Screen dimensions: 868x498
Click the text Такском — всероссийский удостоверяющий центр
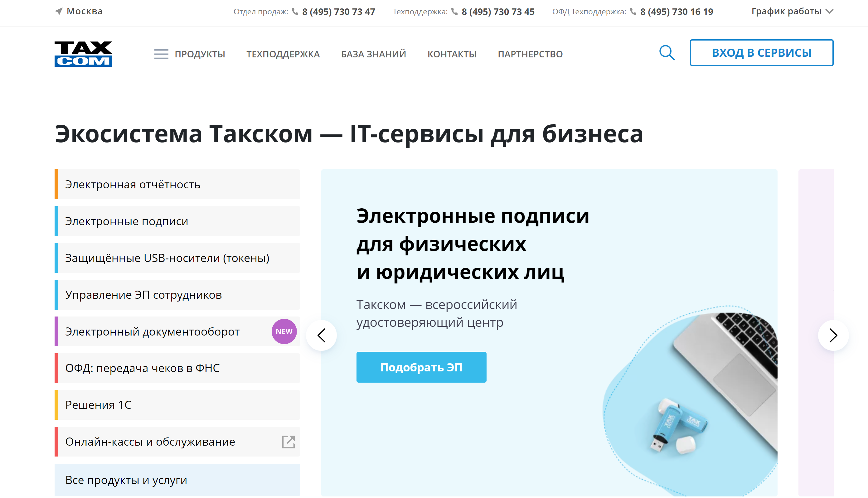pos(437,313)
